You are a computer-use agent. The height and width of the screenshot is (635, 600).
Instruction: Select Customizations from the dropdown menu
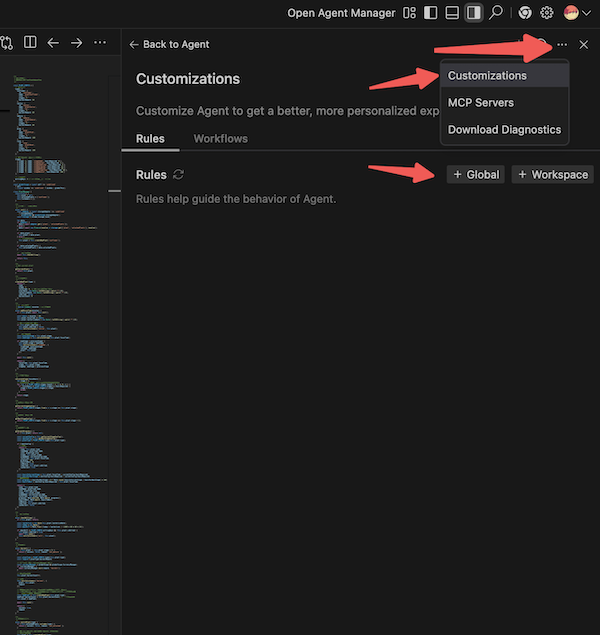487,76
